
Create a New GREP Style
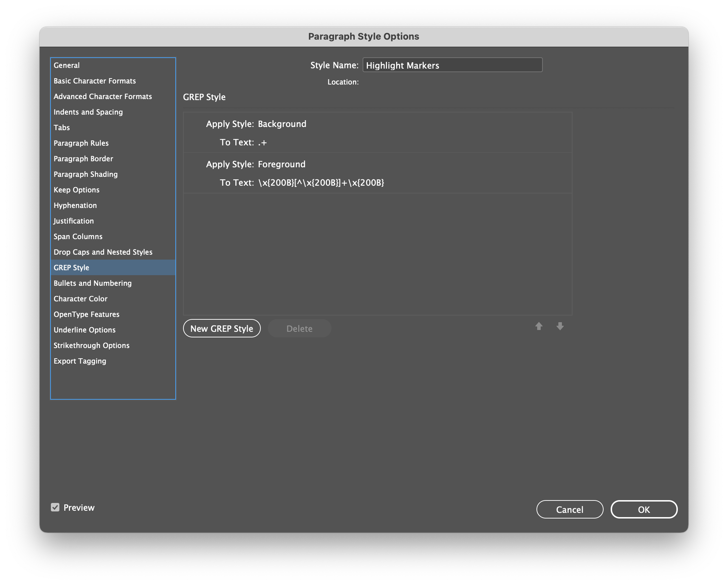pyautogui.click(x=222, y=328)
